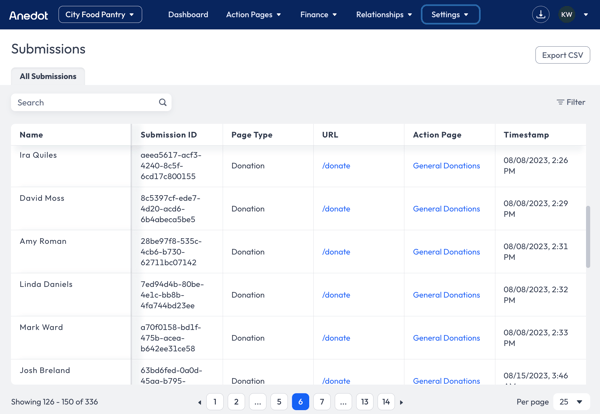Click Donation page type for Amy Roman
This screenshot has width=600, height=414.
click(248, 252)
